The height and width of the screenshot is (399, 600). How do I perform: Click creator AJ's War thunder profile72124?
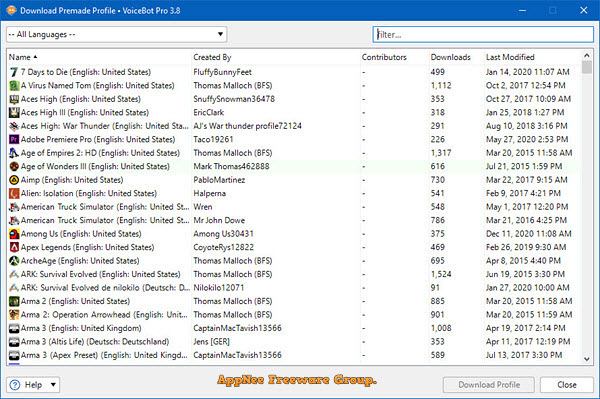tap(248, 126)
